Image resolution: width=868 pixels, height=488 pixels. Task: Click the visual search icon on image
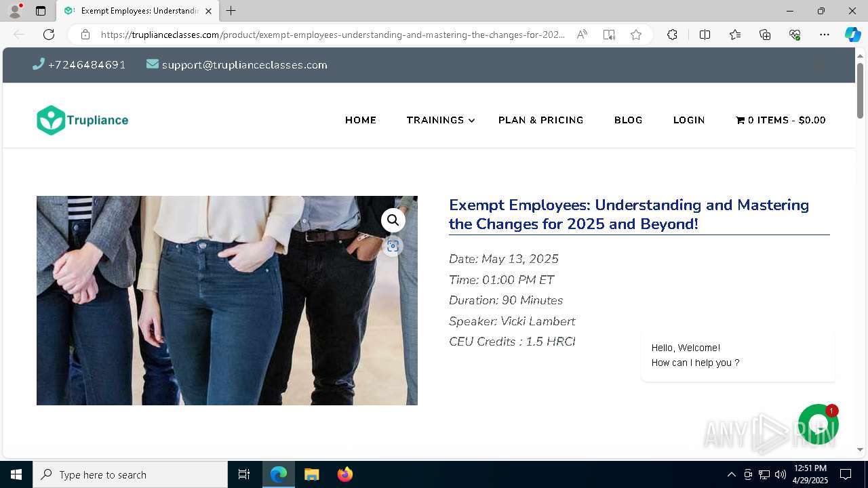click(393, 246)
